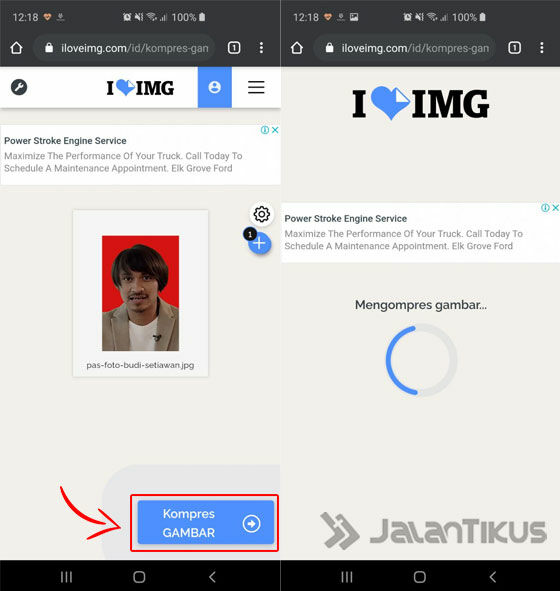Open three-dot browser menu on right screen
Screen dimensions: 560x591
pyautogui.click(x=542, y=48)
